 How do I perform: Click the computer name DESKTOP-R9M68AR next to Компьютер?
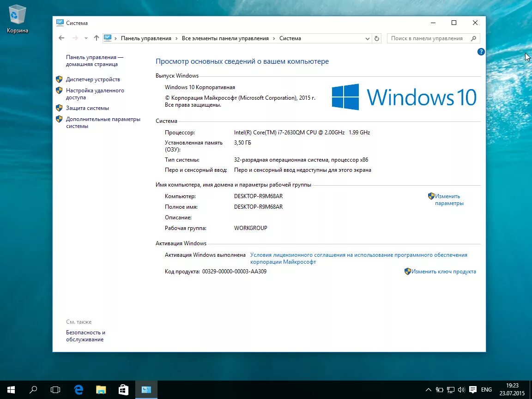258,196
